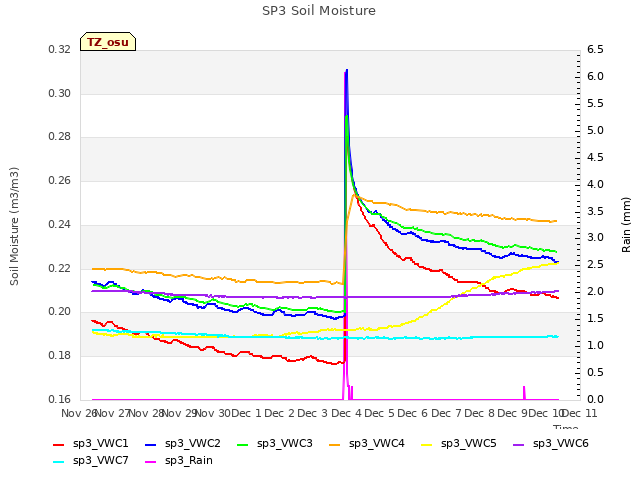Viewport: 640px width, 480px height.
Task: Click the orange sp3_VWC4 legend swatch
Action: click(x=335, y=444)
